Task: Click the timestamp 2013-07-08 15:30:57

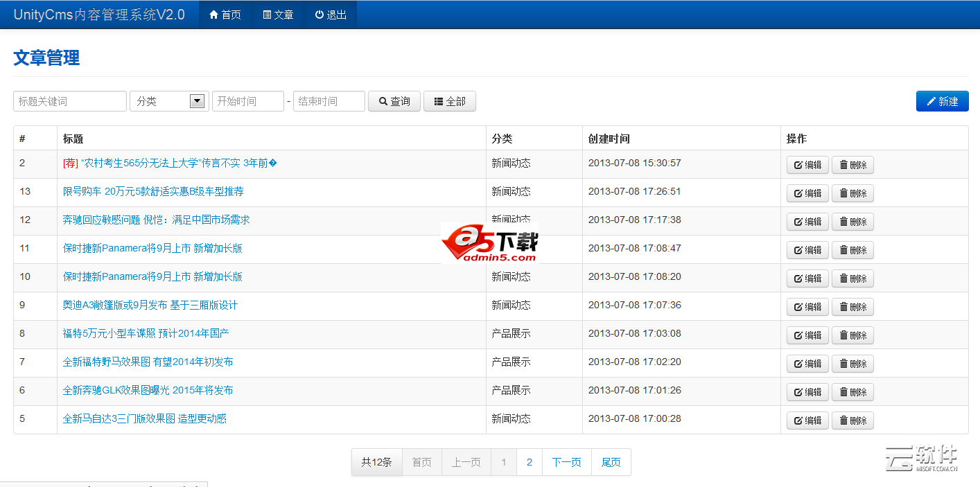Action: click(635, 163)
